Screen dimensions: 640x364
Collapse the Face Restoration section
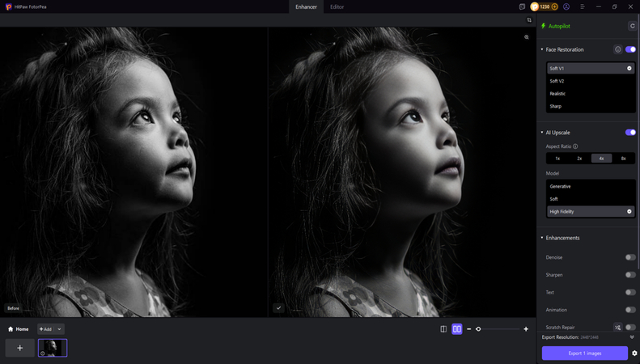pos(542,49)
